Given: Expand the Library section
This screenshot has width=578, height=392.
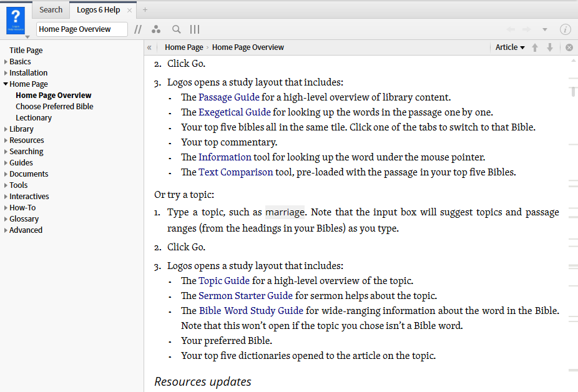Looking at the screenshot, I should pos(6,129).
